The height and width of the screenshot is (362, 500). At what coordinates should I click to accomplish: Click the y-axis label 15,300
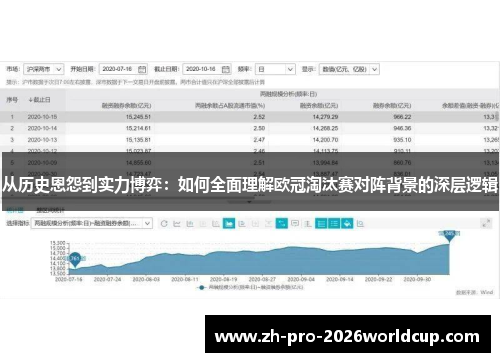pyautogui.click(x=58, y=243)
